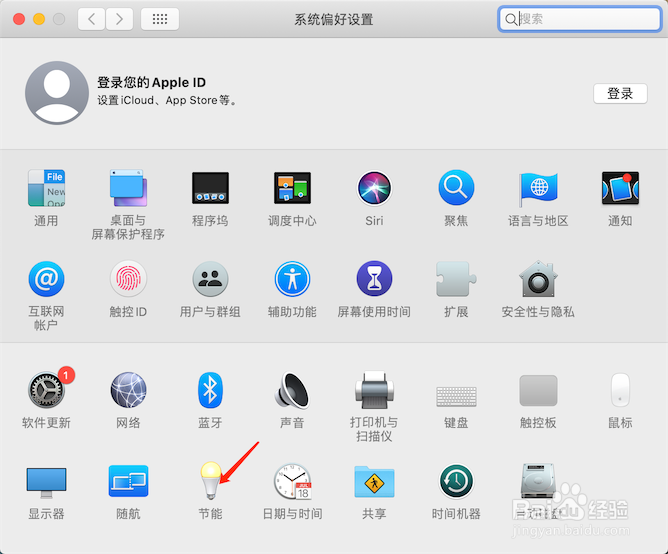Screen dimensions: 668x554
Task: Open 用户与群组 preferences
Action: 210,279
